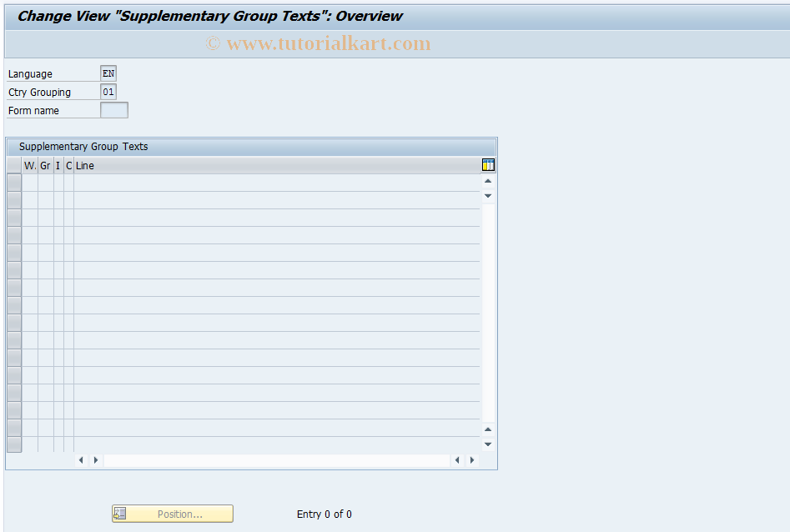The height and width of the screenshot is (532, 790).
Task: Select the Gr column header
Action: point(45,166)
